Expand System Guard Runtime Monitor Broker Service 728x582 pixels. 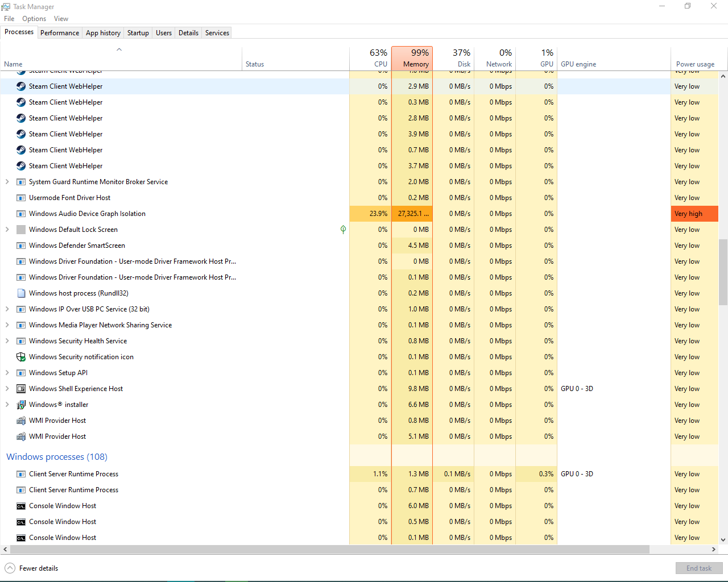coord(7,182)
